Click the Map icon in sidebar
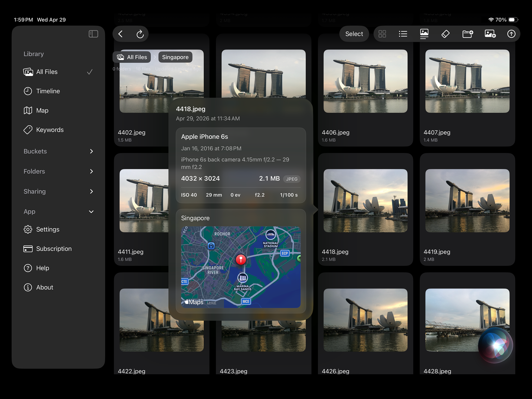 click(x=28, y=110)
